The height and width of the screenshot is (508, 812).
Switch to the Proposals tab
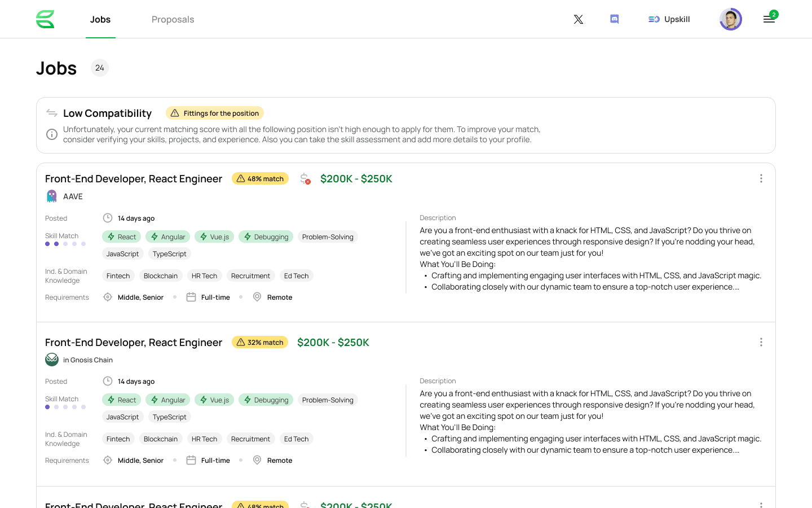pyautogui.click(x=173, y=19)
